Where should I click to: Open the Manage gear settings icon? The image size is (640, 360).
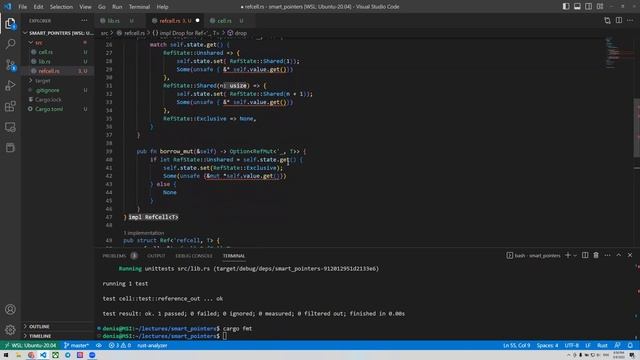coord(10,329)
